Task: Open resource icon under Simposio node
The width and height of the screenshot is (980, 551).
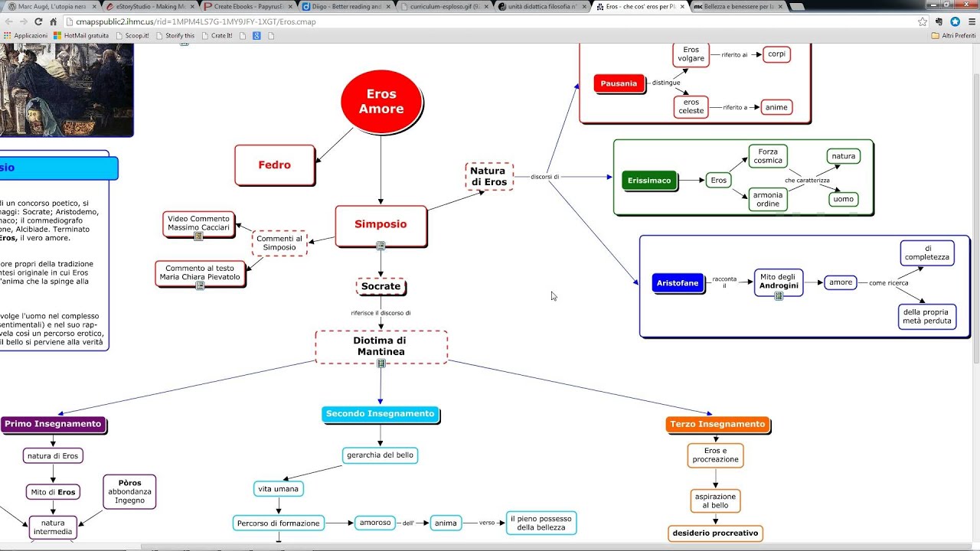Action: click(381, 246)
